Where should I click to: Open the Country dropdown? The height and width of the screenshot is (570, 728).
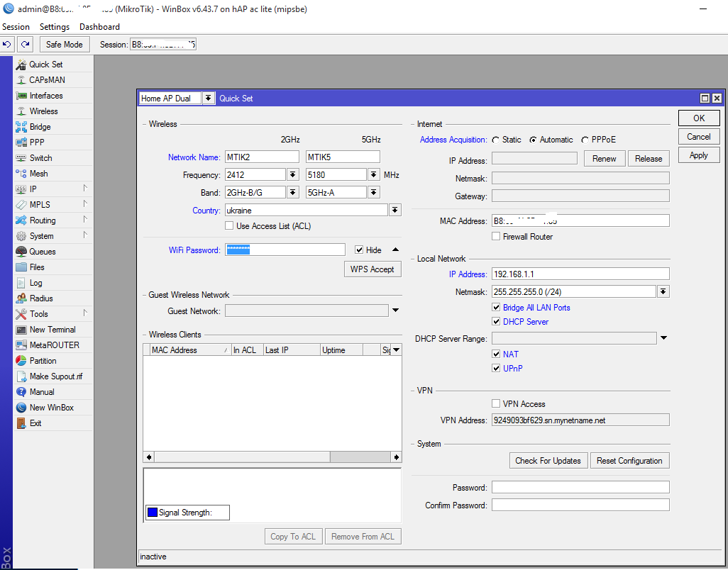coord(395,210)
